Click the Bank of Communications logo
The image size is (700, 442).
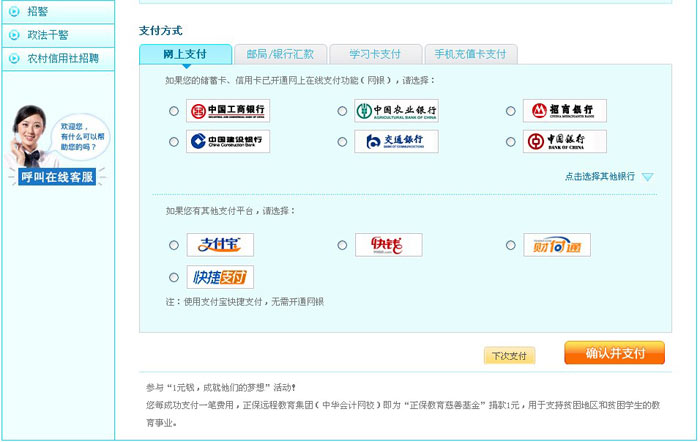click(396, 142)
